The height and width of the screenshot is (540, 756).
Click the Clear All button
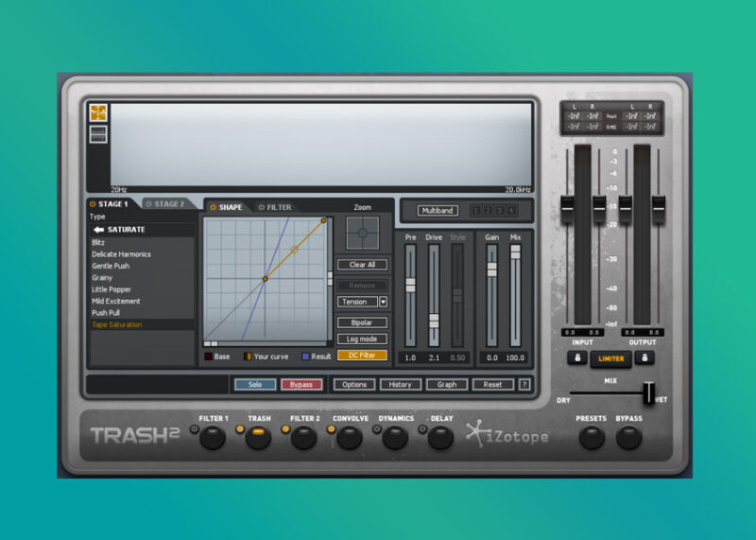point(362,265)
